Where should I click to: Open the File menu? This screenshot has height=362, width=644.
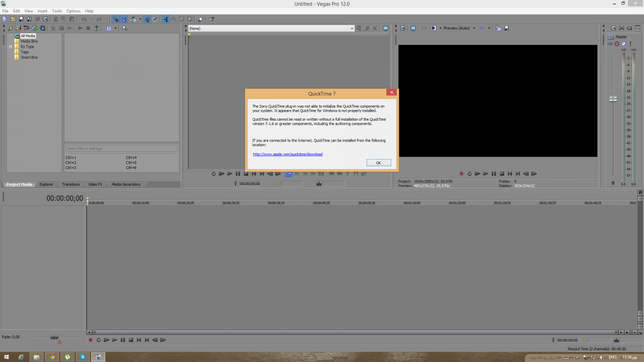coord(5,11)
